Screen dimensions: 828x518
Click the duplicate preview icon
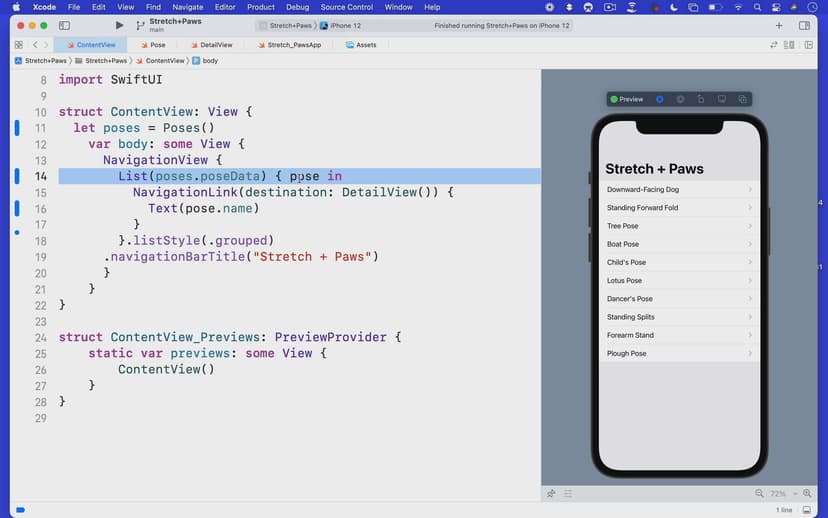(x=742, y=99)
